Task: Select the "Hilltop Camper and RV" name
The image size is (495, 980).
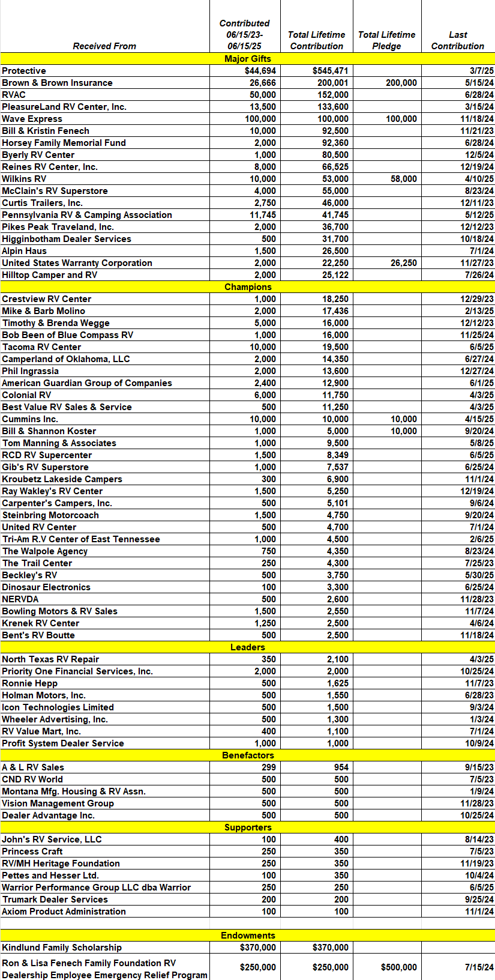Action: click(x=50, y=275)
